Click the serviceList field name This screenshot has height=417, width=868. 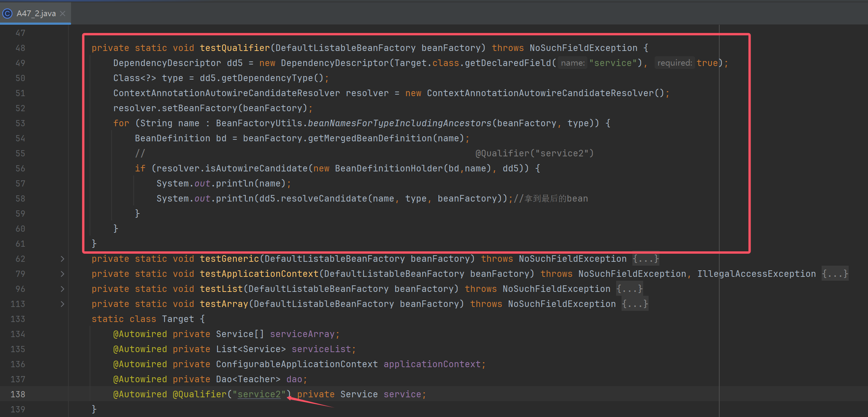(x=321, y=349)
